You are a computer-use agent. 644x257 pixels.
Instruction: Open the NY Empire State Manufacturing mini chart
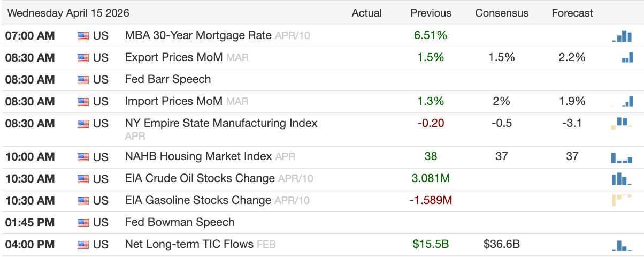(x=621, y=124)
